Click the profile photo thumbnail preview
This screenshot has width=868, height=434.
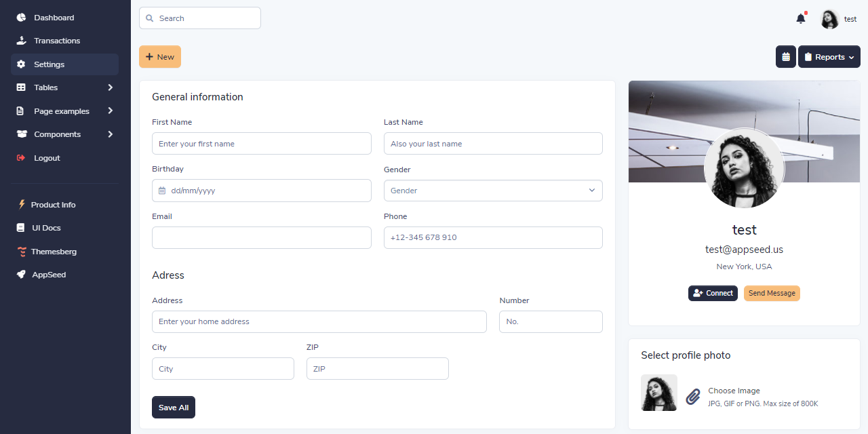click(x=659, y=393)
